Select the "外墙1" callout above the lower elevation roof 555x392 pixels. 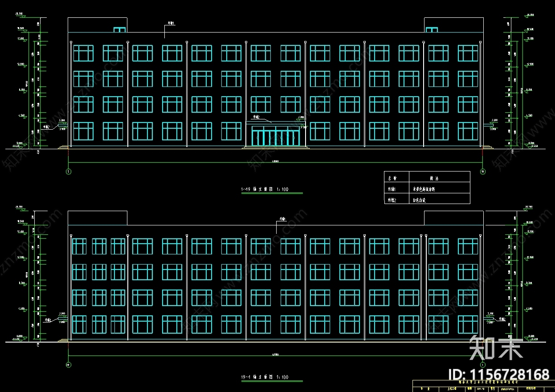[x=282, y=219]
